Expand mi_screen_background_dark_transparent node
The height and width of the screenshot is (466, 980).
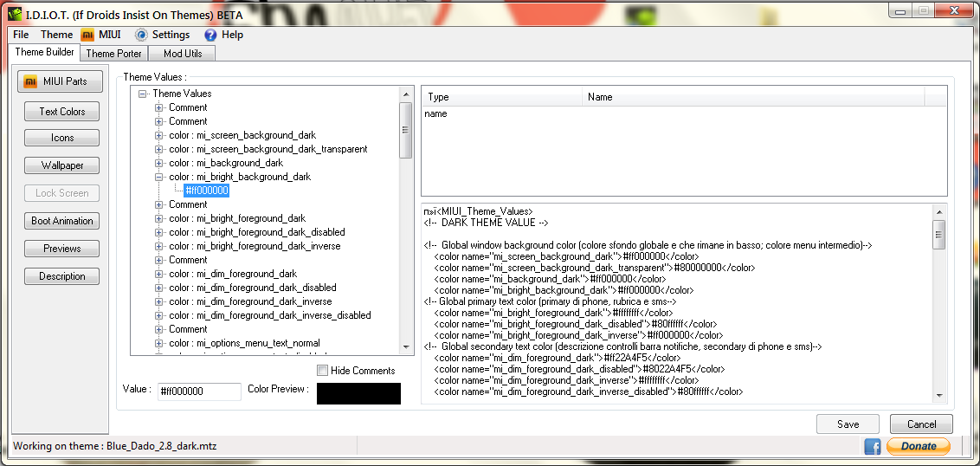tap(158, 150)
